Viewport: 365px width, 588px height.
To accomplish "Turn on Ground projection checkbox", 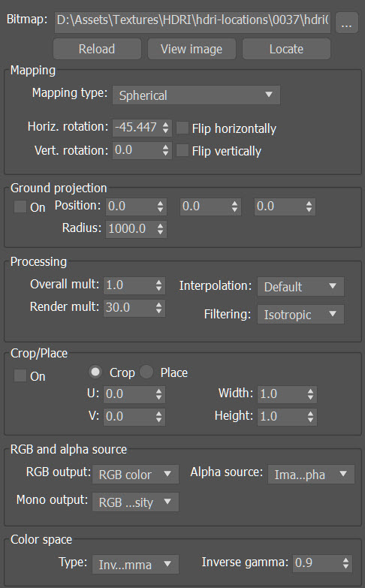I will coord(20,207).
